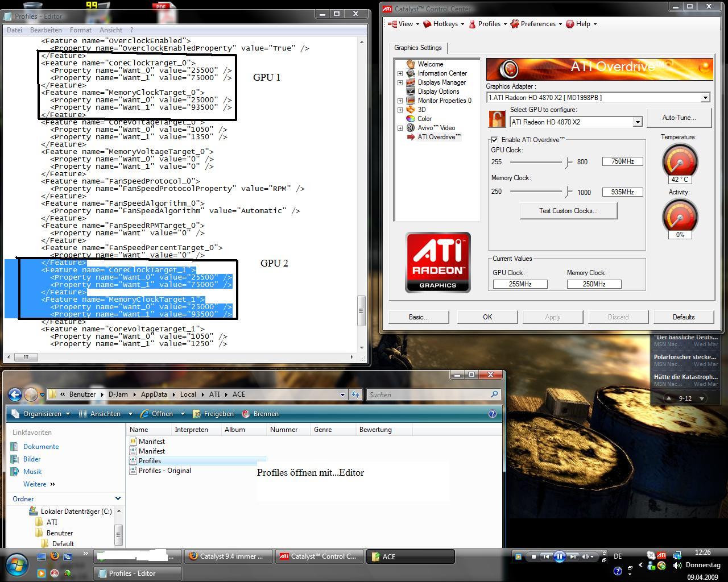728x582 pixels.
Task: Expand Displays Manager tree node
Action: pos(400,82)
